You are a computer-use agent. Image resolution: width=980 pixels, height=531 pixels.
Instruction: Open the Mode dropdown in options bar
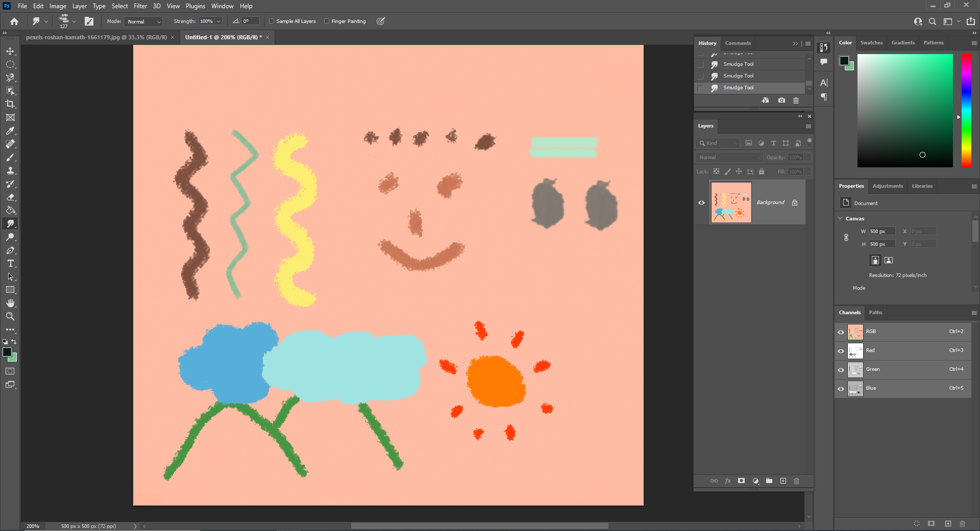tap(143, 21)
